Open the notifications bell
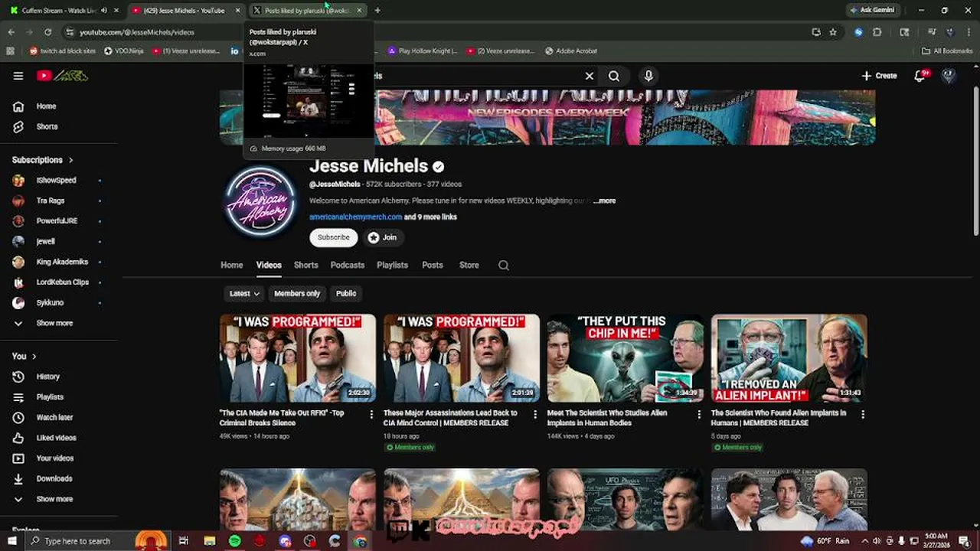Image resolution: width=980 pixels, height=551 pixels. pos(920,76)
